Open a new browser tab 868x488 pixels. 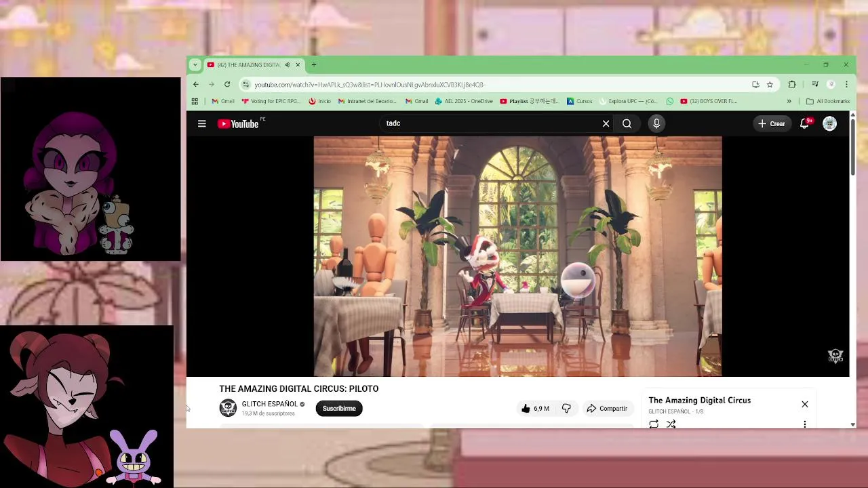[313, 65]
